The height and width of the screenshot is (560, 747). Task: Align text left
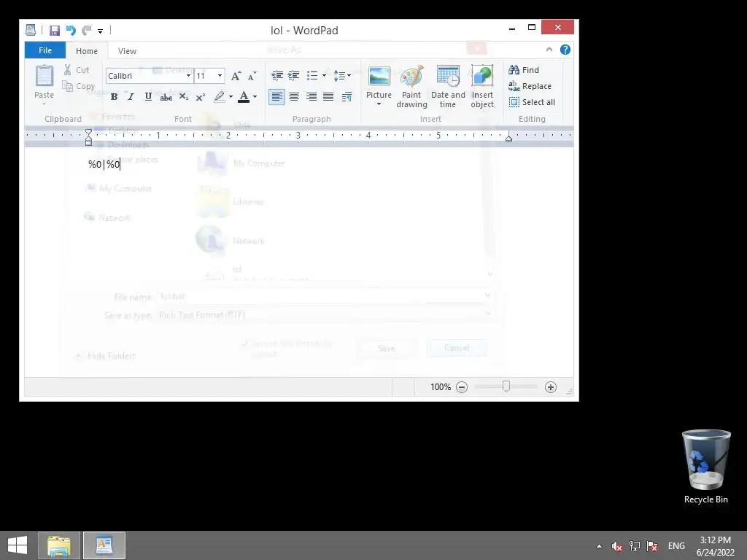[x=276, y=97]
